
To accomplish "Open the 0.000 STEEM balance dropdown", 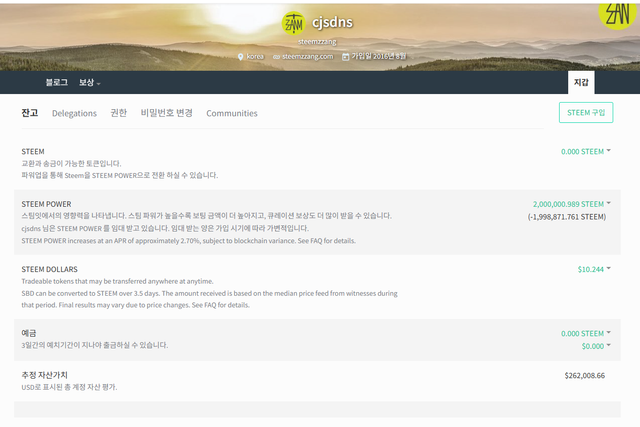I will pyautogui.click(x=586, y=151).
